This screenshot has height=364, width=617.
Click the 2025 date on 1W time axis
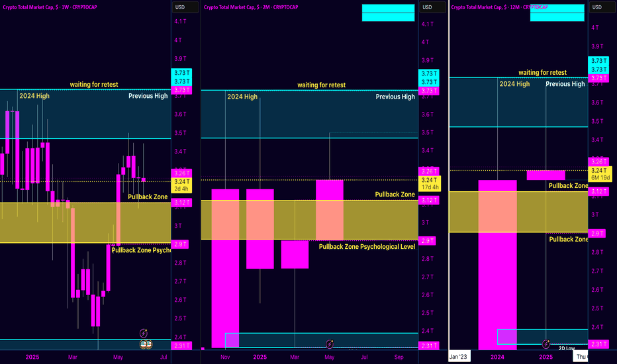[x=32, y=357]
